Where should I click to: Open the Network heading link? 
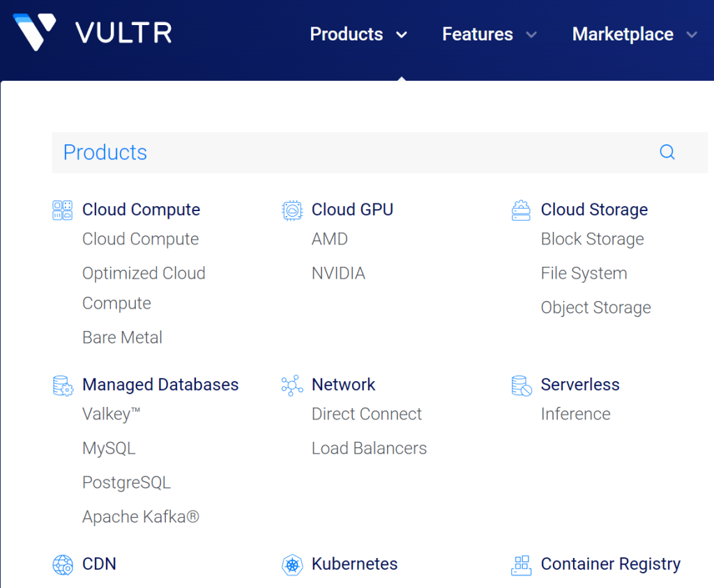pos(343,385)
